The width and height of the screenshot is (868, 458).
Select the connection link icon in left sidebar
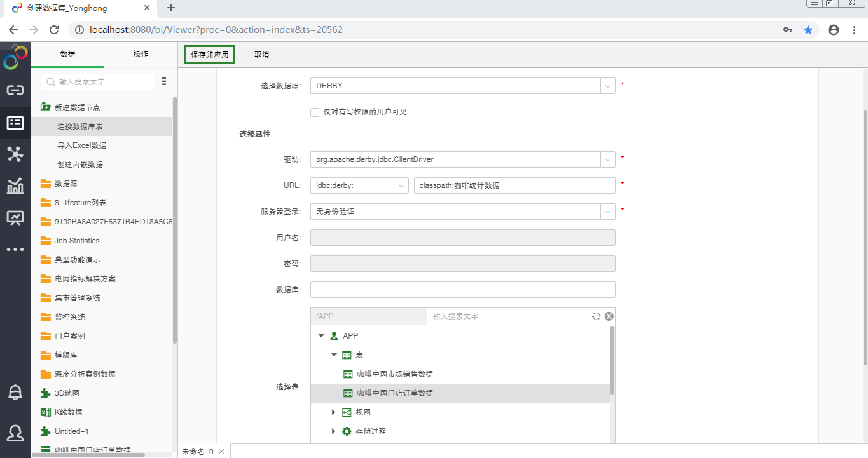point(14,90)
